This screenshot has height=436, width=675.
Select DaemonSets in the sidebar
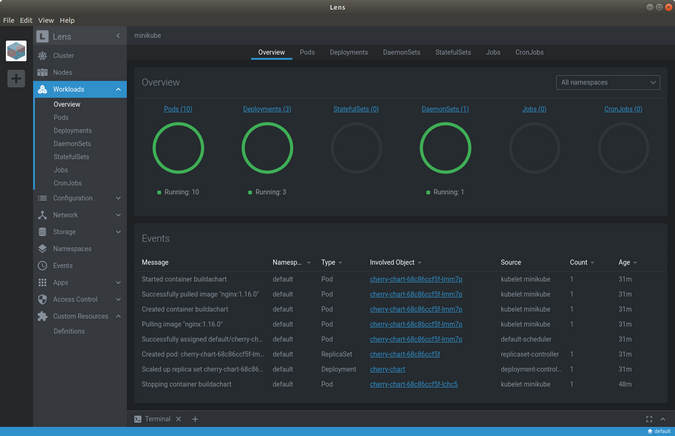pyautogui.click(x=72, y=144)
